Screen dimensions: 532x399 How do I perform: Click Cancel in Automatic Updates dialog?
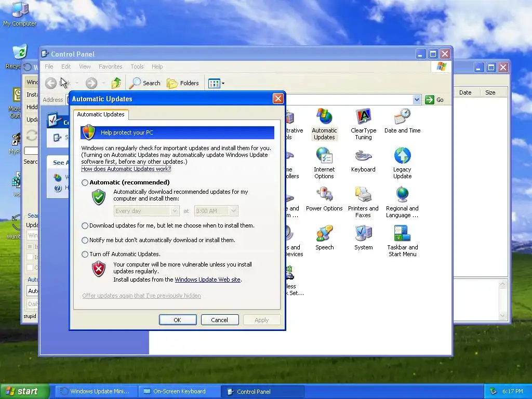pos(220,320)
